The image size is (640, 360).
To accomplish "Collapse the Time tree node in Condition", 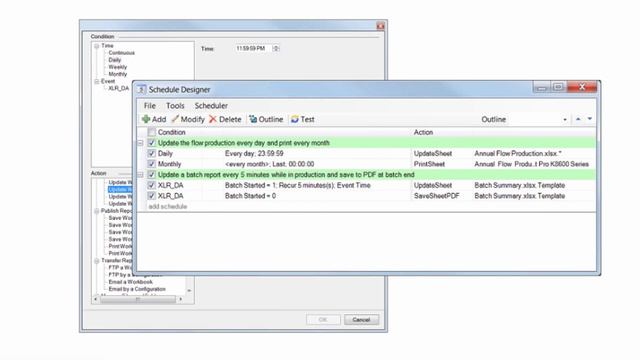I will click(x=97, y=46).
